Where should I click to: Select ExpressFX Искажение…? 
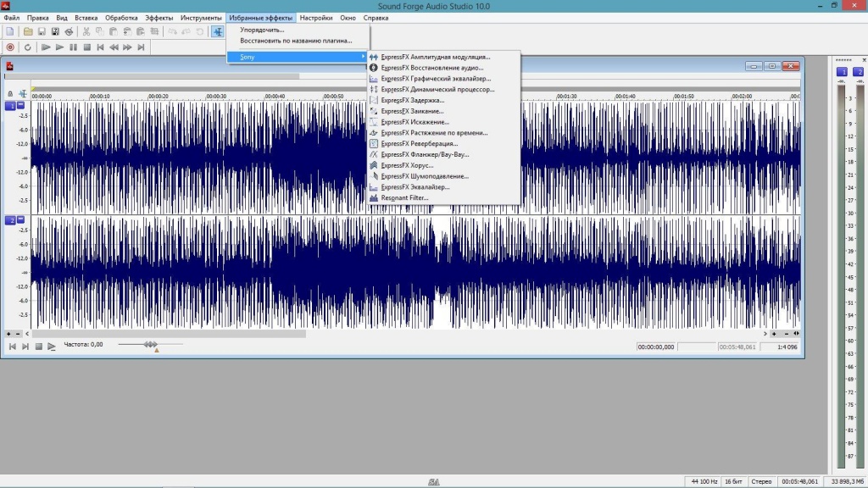(443, 122)
